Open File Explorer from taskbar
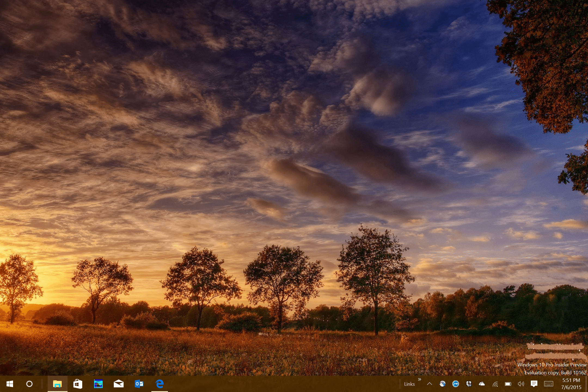 (x=57, y=384)
